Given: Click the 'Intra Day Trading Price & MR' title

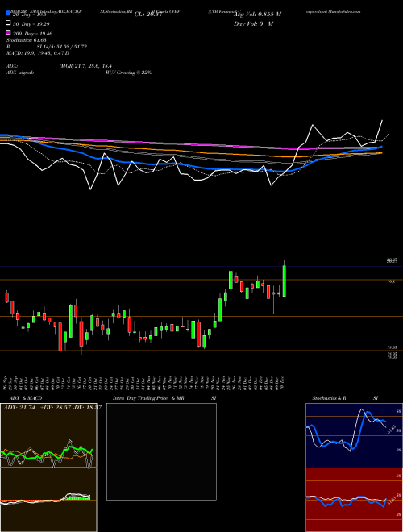Looking at the screenshot, I should (148, 398).
